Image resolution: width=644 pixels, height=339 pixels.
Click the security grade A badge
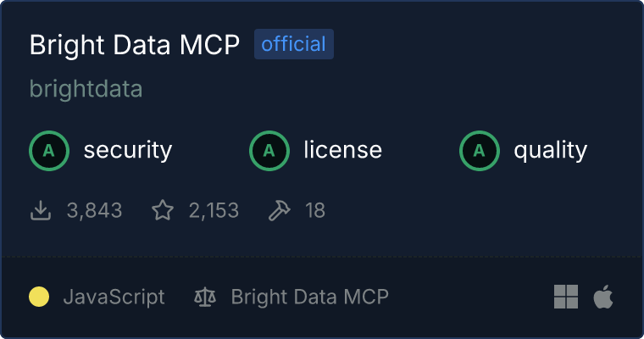[49, 151]
